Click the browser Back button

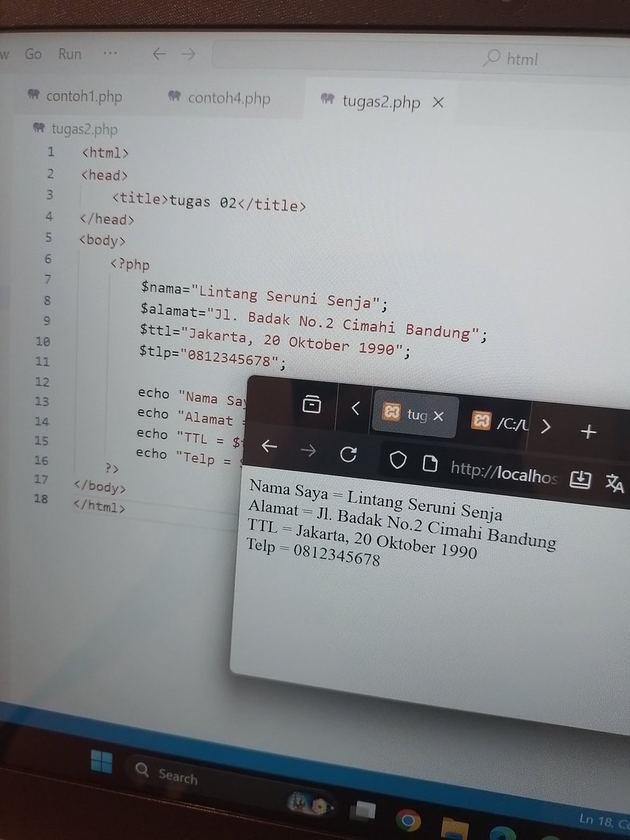pyautogui.click(x=269, y=446)
